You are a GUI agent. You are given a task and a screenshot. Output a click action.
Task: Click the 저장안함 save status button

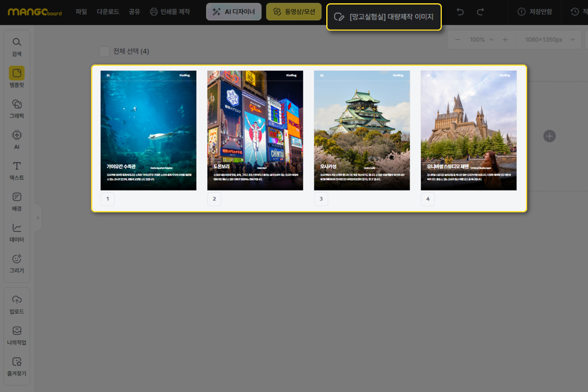535,12
